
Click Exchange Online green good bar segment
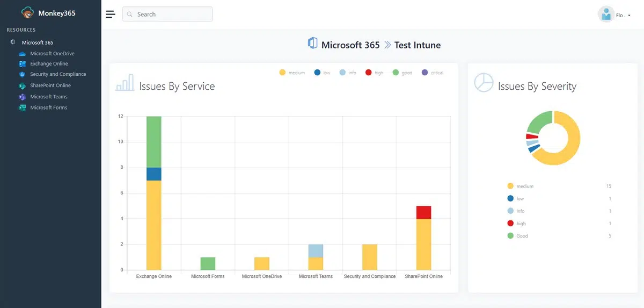click(x=154, y=142)
